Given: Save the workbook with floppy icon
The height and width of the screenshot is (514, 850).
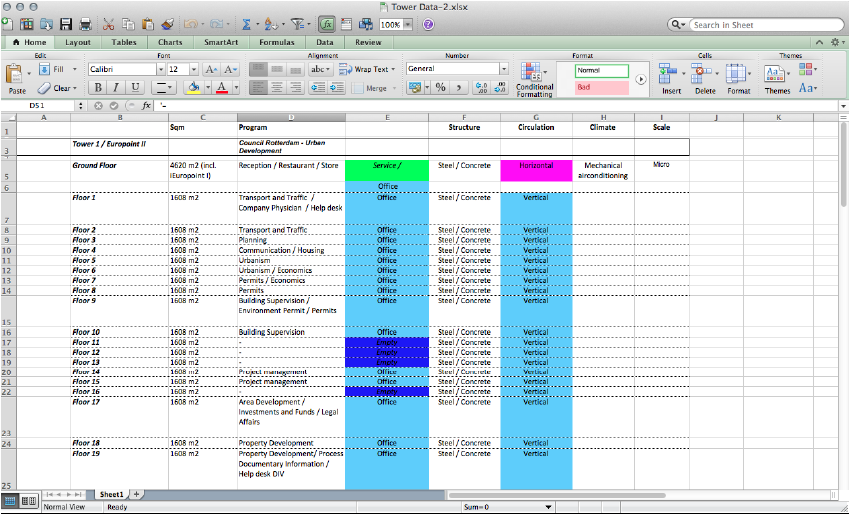Looking at the screenshot, I should [66, 24].
